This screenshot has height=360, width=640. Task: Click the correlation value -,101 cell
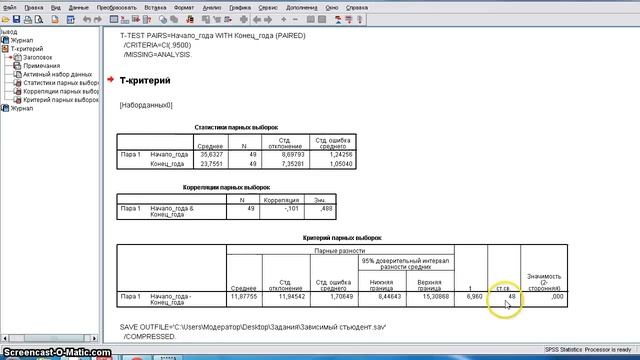[290, 209]
